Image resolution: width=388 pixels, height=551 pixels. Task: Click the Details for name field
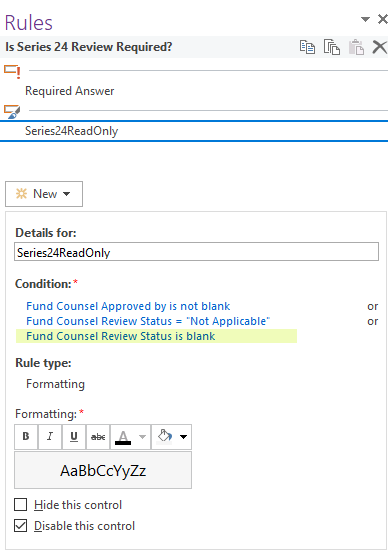pos(196,252)
